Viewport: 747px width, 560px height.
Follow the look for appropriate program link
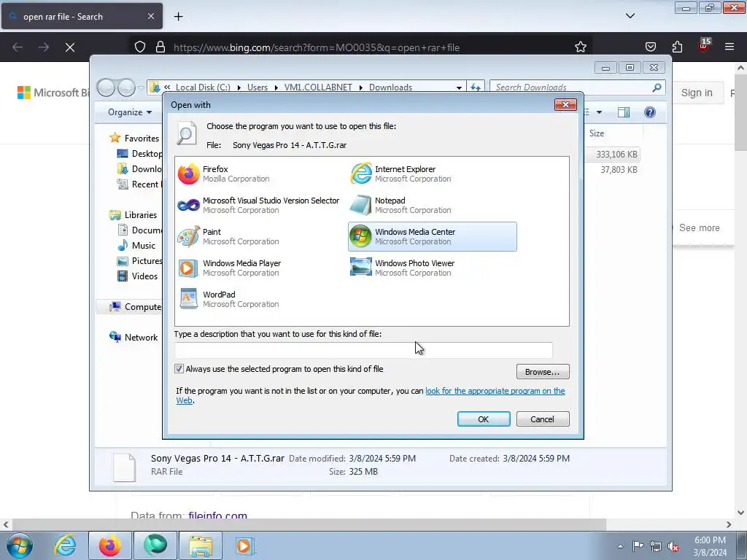point(495,391)
